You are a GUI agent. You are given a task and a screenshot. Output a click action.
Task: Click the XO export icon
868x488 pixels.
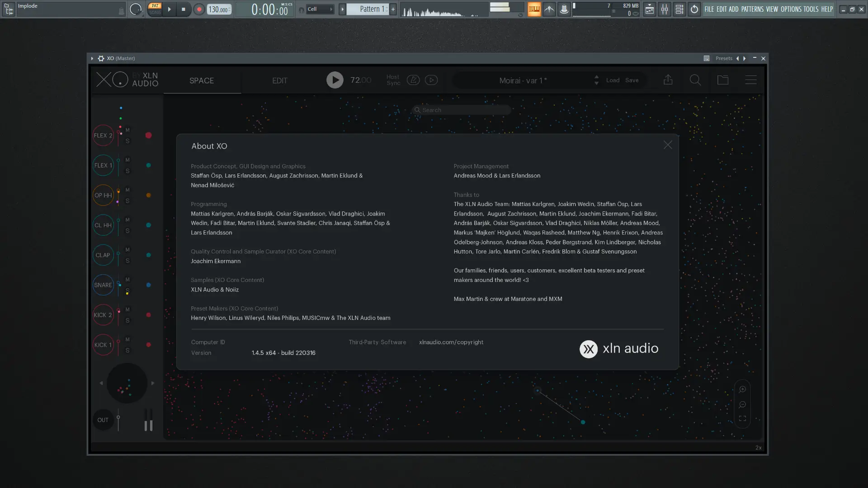[668, 80]
